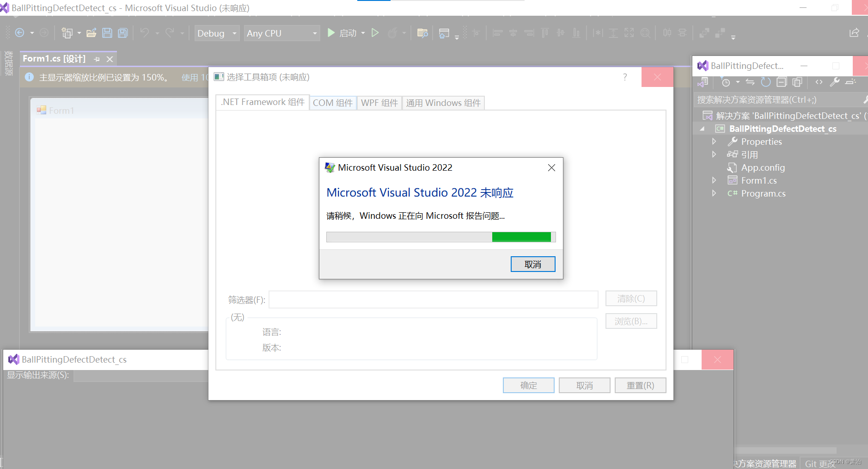Click the 重置(R) button
The width and height of the screenshot is (868, 469).
(x=641, y=385)
